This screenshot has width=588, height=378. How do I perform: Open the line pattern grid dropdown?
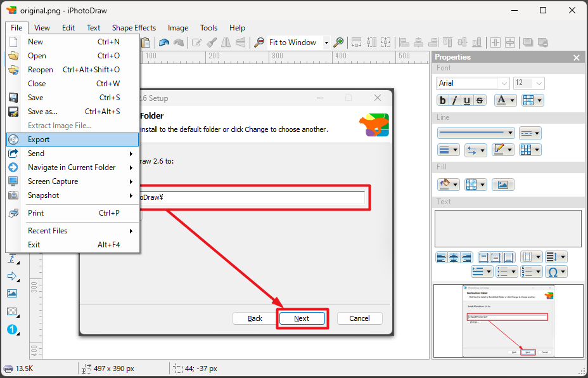(x=530, y=150)
